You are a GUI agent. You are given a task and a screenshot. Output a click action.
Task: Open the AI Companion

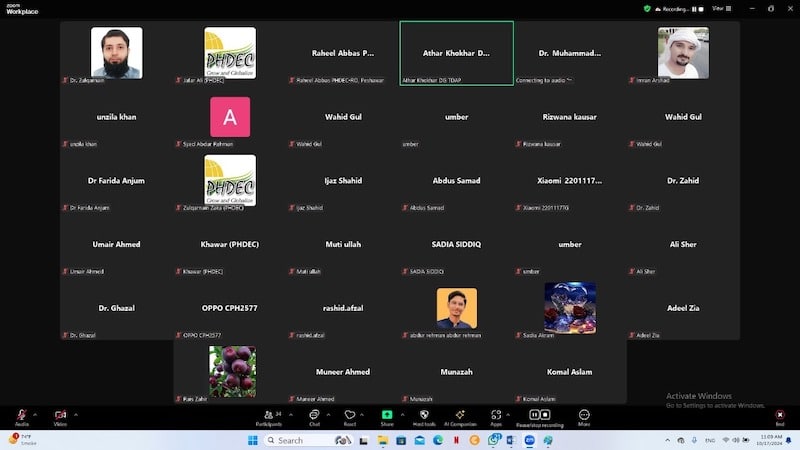(x=460, y=415)
